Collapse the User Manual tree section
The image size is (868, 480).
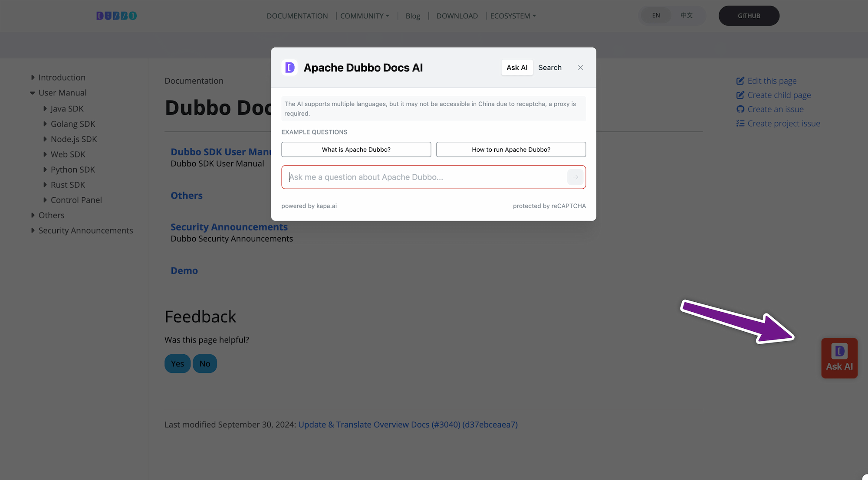click(x=33, y=93)
